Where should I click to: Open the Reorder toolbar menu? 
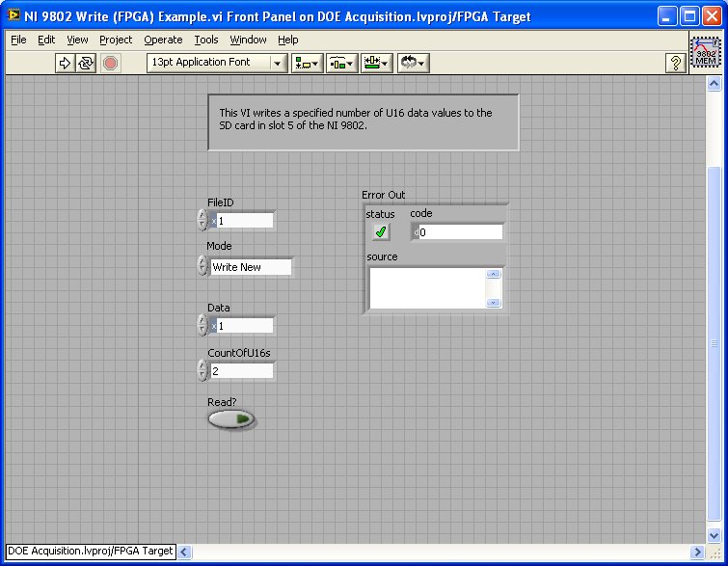[413, 63]
